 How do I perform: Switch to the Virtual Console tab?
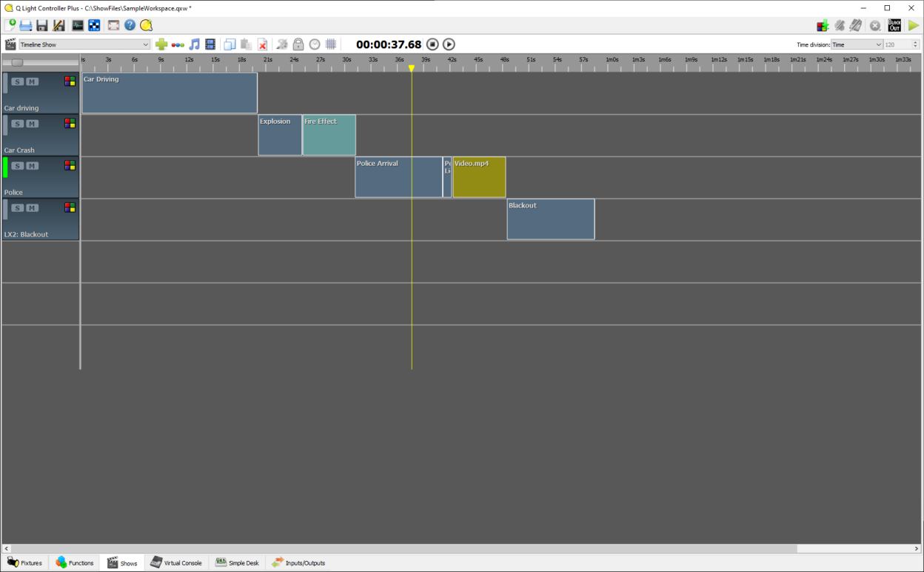click(x=176, y=563)
